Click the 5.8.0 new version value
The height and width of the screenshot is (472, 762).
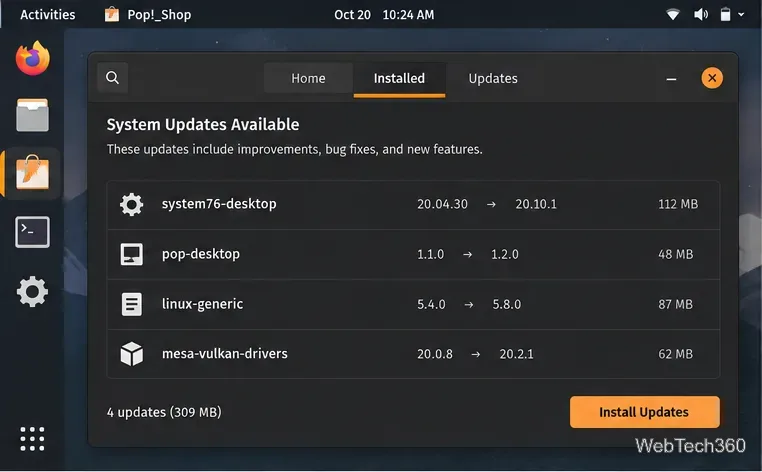coord(506,304)
